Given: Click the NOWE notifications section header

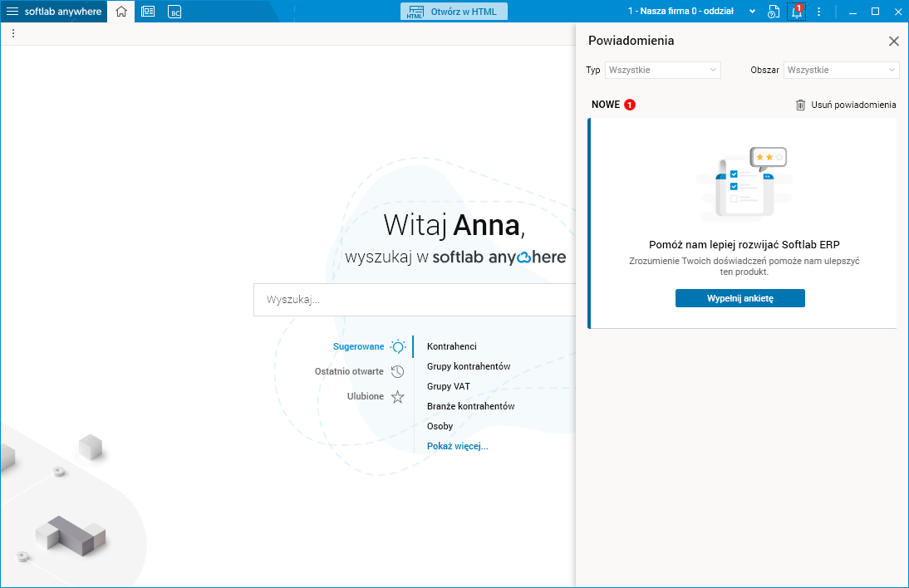Looking at the screenshot, I should coord(613,105).
